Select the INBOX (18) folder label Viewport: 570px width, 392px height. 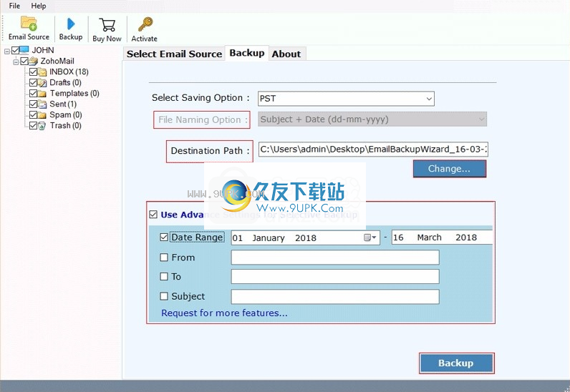(x=69, y=72)
